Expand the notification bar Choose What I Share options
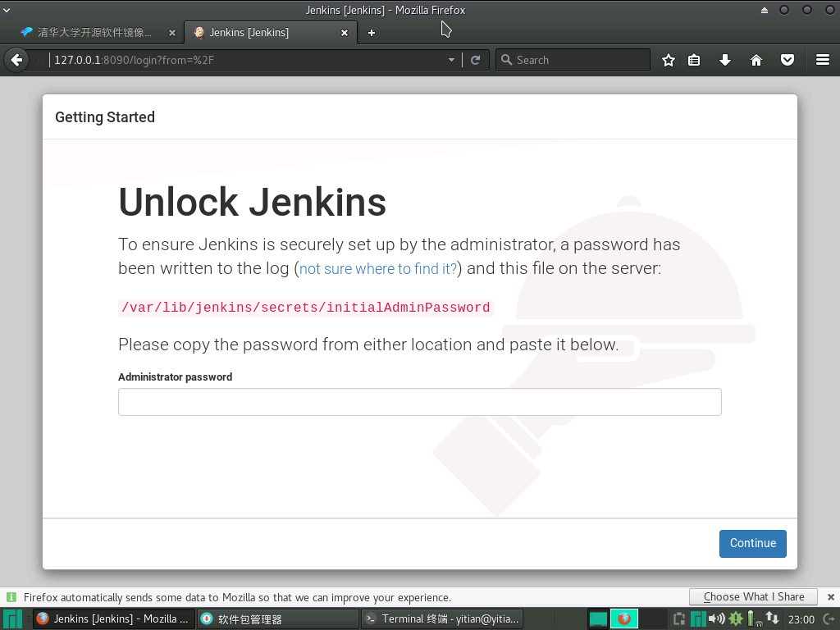The width and height of the screenshot is (840, 630). pyautogui.click(x=752, y=596)
